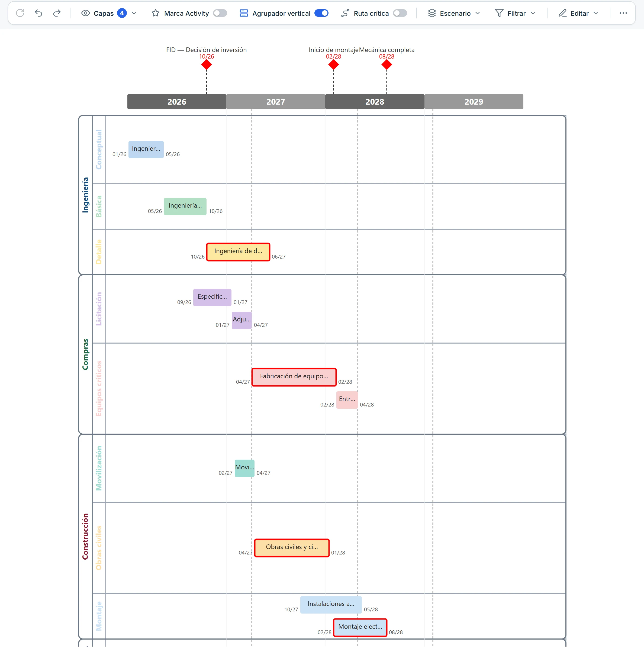Toggle the Marca Activity switch

(220, 13)
